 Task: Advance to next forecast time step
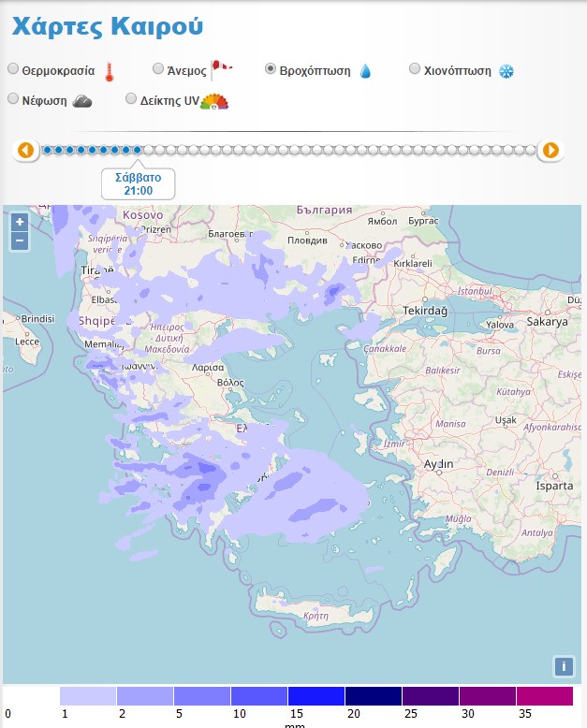[550, 150]
